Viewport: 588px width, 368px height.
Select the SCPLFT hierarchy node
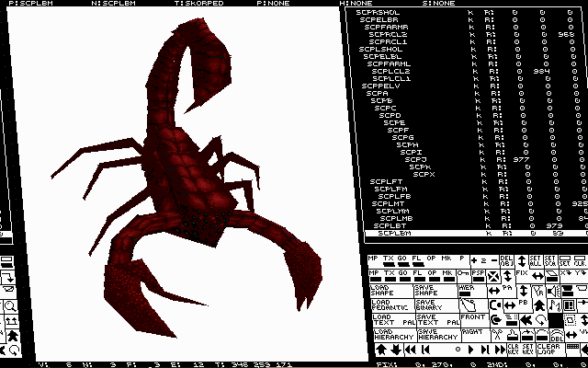(x=388, y=181)
